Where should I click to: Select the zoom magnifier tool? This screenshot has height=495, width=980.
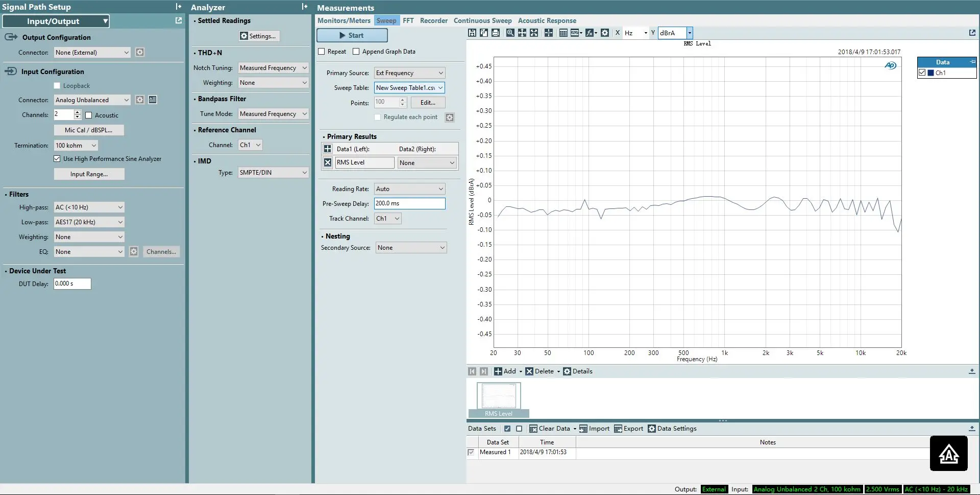[x=510, y=33]
